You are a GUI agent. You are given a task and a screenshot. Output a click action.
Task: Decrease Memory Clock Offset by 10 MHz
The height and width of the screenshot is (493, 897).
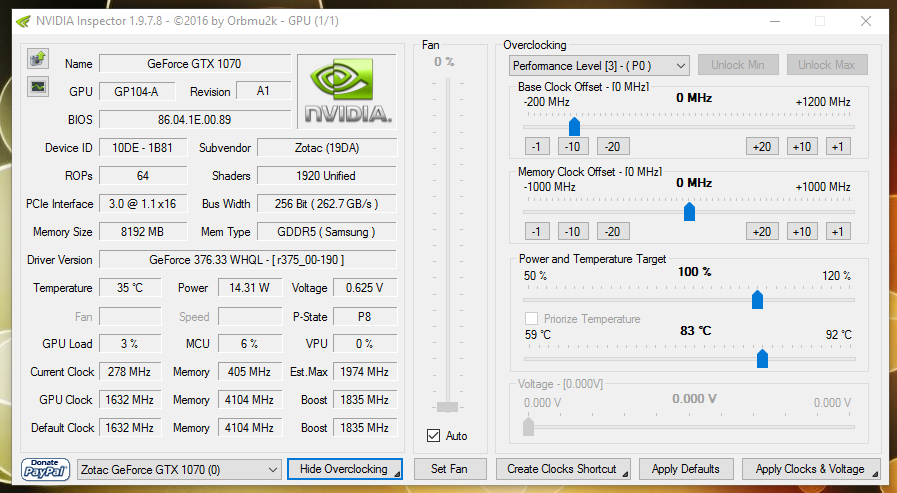point(573,232)
